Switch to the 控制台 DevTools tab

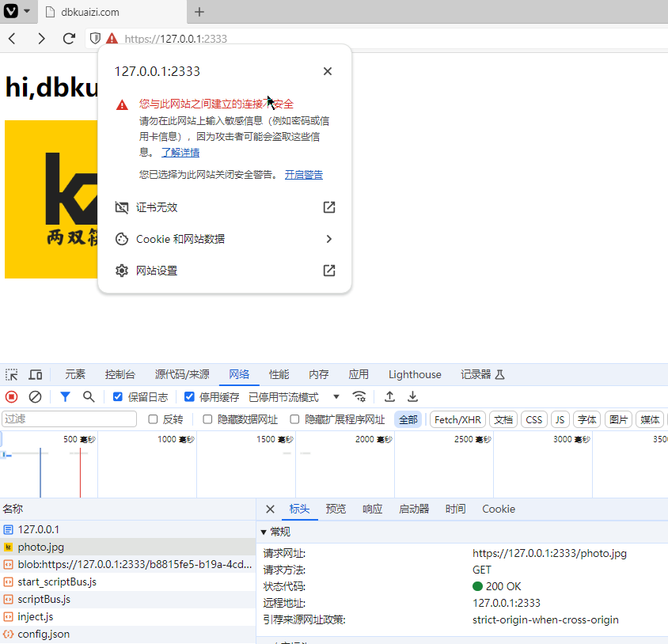pyautogui.click(x=120, y=373)
